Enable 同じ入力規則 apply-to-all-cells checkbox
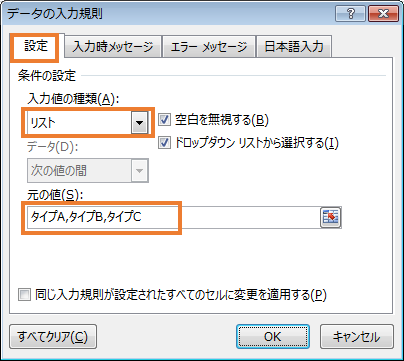Viewport: 404px width, 361px height. click(24, 295)
